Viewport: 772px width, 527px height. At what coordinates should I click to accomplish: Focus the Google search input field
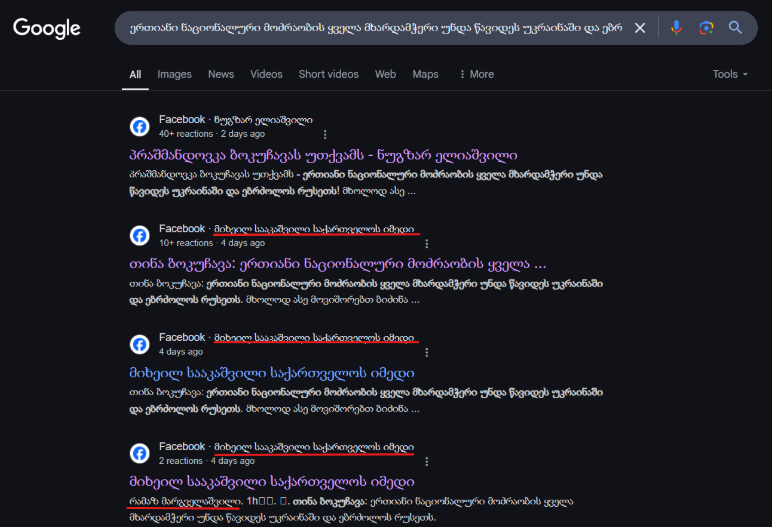(376, 28)
